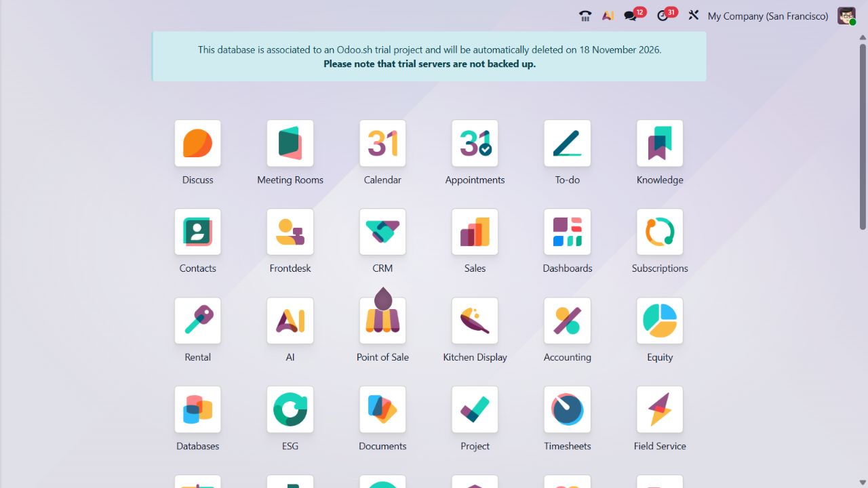Launch the ESG app
Viewport: 868px width, 488px height.
(x=290, y=409)
